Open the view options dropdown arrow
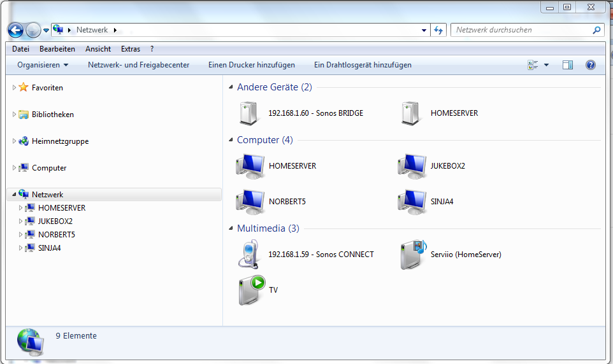 546,65
